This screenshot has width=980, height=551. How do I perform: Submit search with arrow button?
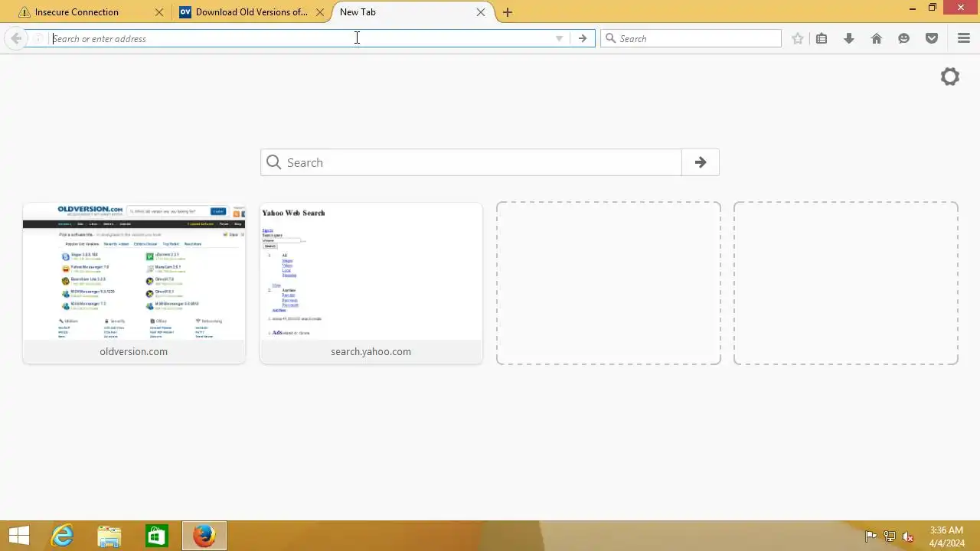[x=701, y=162]
